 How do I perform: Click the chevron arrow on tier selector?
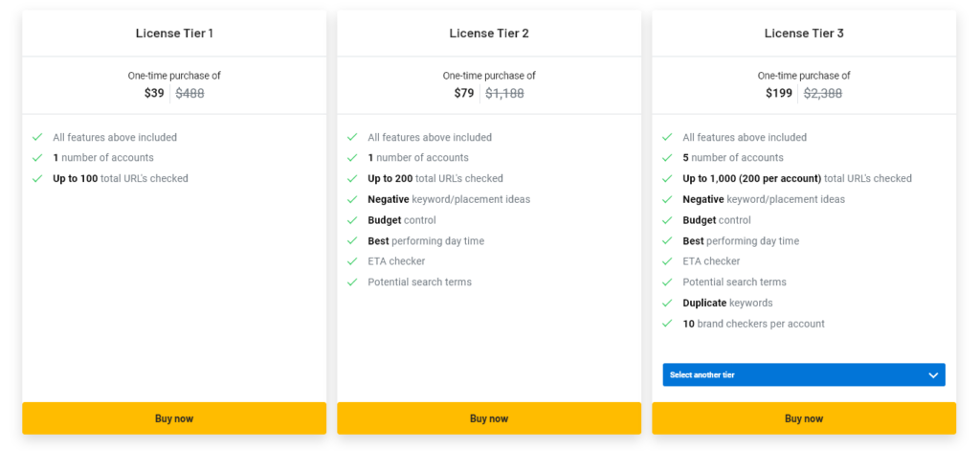pyautogui.click(x=933, y=375)
